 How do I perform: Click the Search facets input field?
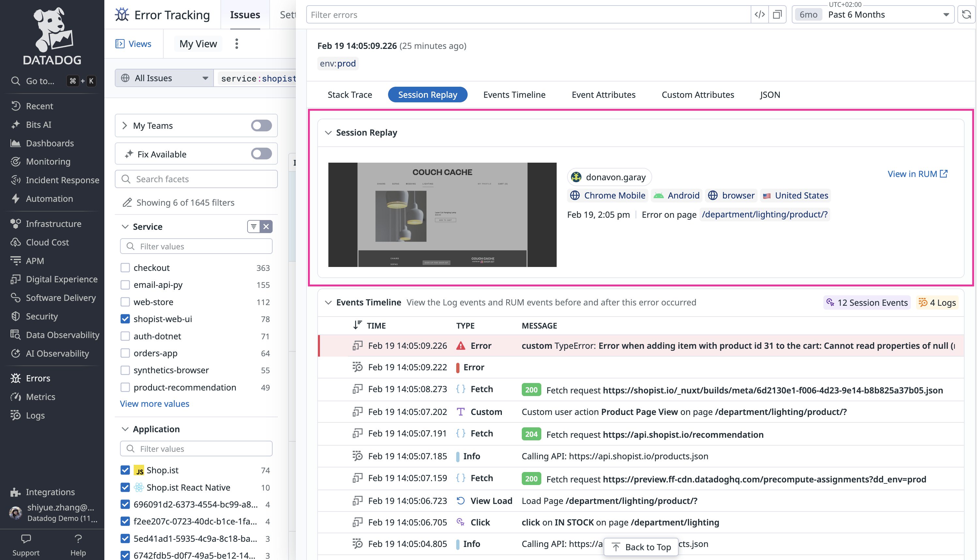(x=196, y=179)
